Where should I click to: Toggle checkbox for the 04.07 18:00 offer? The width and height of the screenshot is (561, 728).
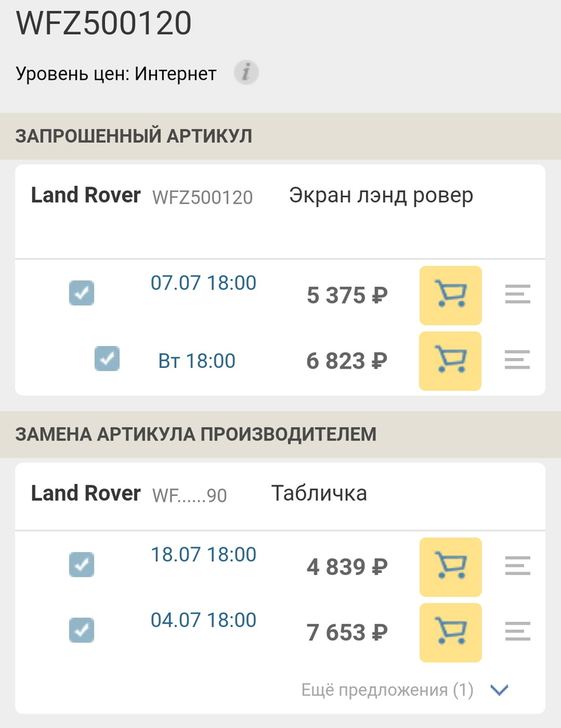click(x=82, y=630)
